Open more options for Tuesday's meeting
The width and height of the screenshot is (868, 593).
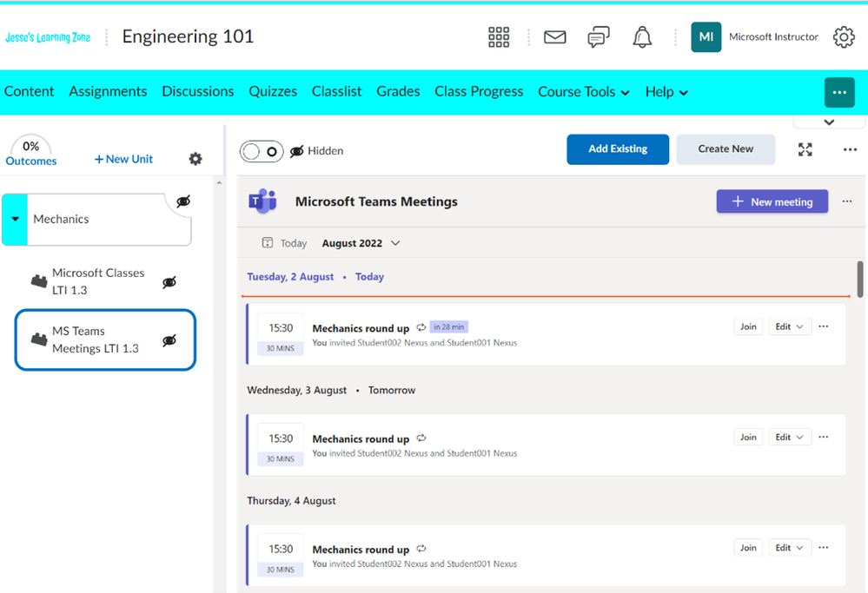(x=823, y=326)
